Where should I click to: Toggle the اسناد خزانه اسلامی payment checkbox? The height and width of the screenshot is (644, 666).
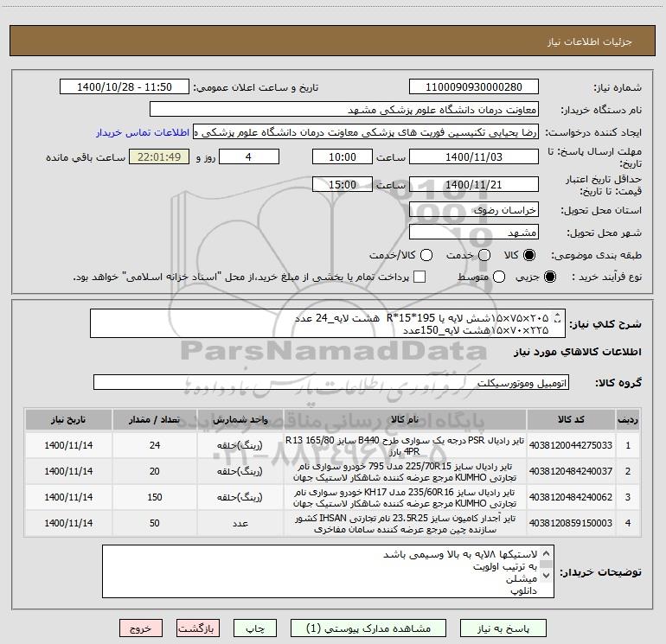[x=419, y=277]
